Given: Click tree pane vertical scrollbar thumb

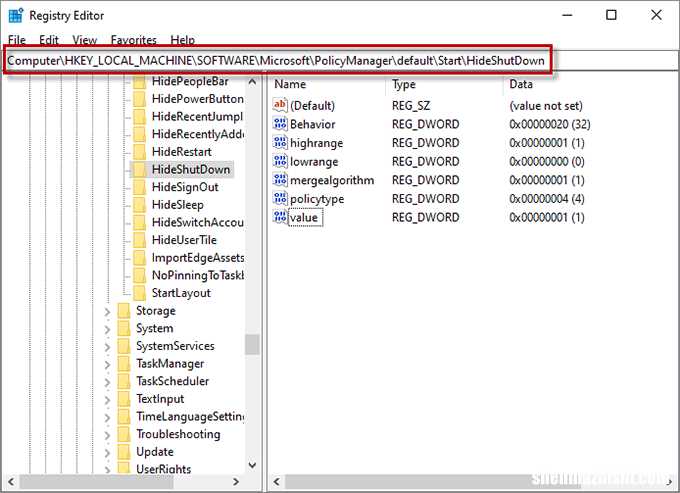Looking at the screenshot, I should pos(252,345).
